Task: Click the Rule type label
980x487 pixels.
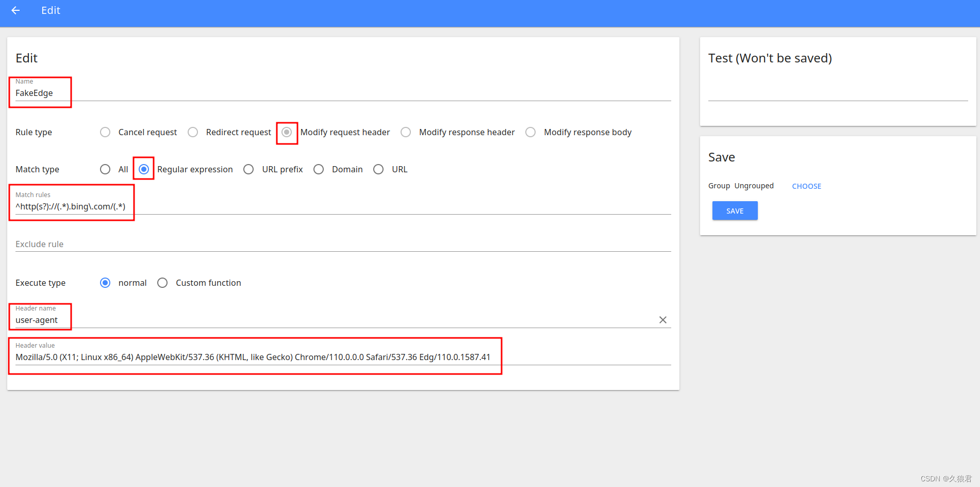Action: click(34, 132)
